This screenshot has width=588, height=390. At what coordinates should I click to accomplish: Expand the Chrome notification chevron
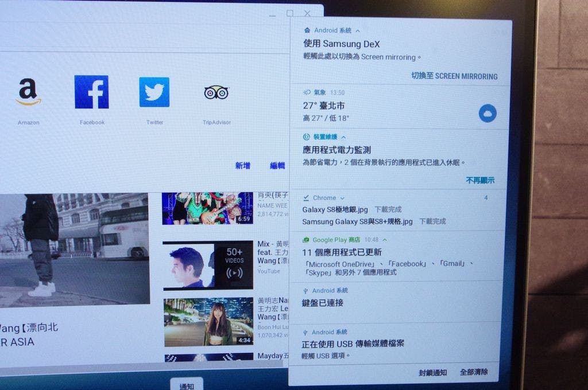[x=342, y=198]
